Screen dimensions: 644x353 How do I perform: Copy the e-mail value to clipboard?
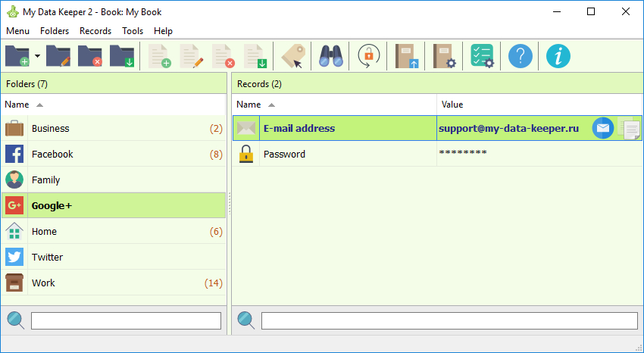click(x=630, y=129)
